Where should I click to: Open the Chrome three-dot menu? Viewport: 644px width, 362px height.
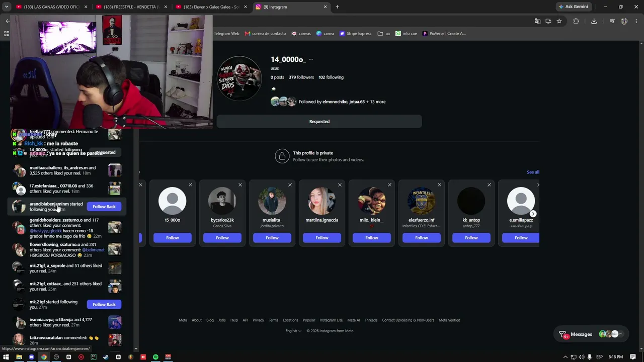[x=636, y=21]
